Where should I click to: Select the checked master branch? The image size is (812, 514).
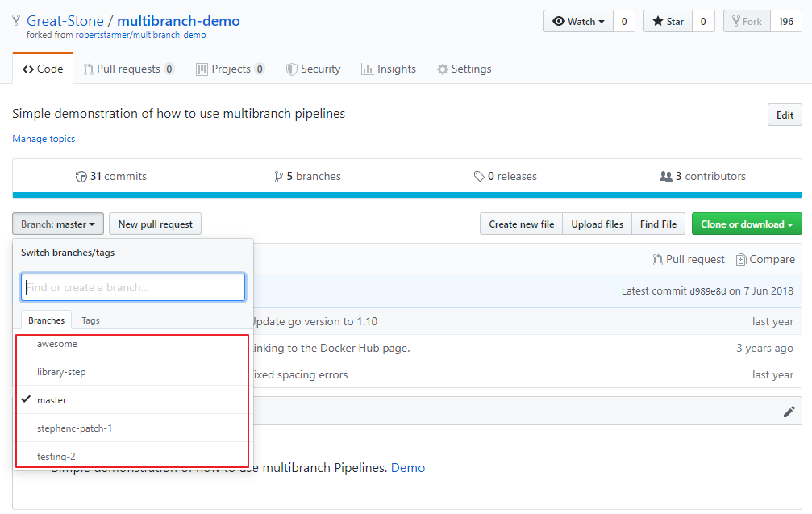52,400
